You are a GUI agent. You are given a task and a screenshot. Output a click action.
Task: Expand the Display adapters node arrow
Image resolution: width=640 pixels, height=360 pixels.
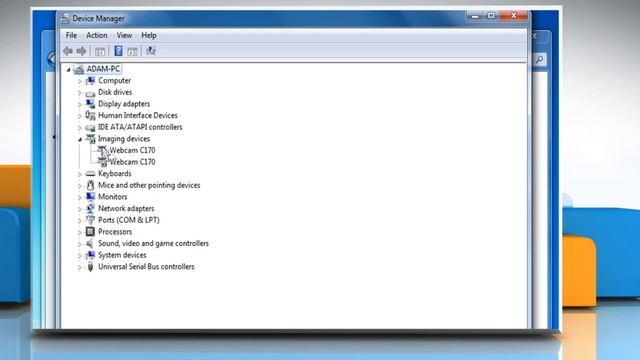80,104
